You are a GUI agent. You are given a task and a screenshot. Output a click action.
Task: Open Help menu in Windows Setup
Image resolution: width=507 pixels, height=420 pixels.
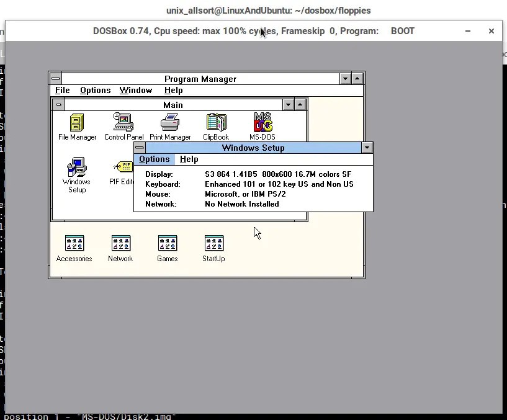point(189,159)
